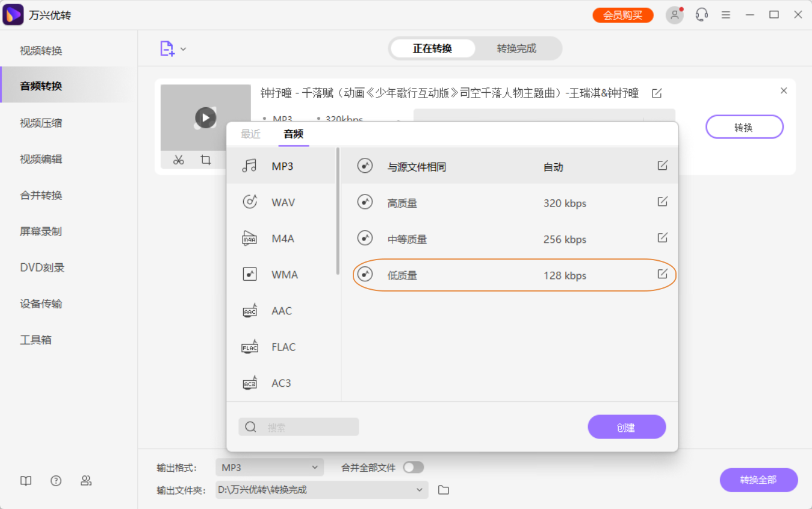Click the 创建 button in the preset dialog

627,426
